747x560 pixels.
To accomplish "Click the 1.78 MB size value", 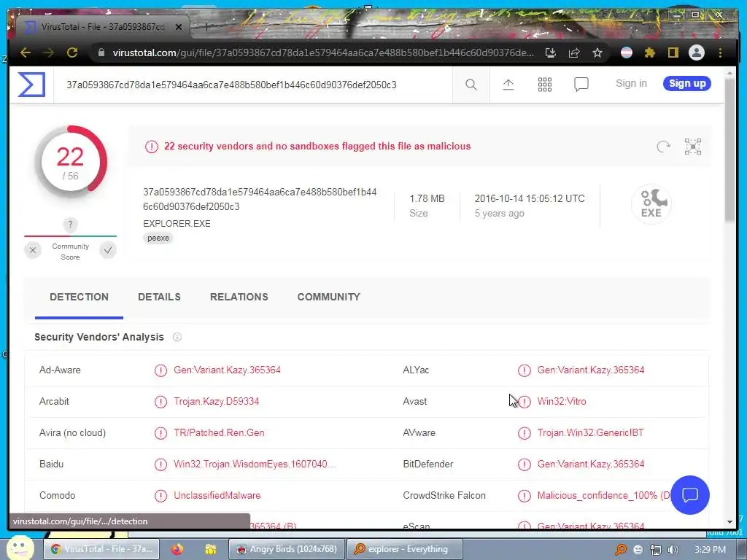I will (x=427, y=198).
